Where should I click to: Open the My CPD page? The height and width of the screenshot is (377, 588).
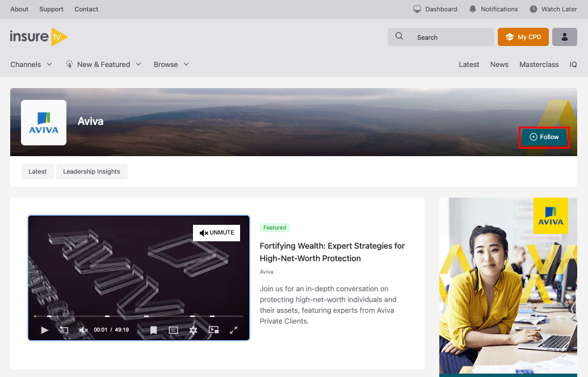[522, 37]
